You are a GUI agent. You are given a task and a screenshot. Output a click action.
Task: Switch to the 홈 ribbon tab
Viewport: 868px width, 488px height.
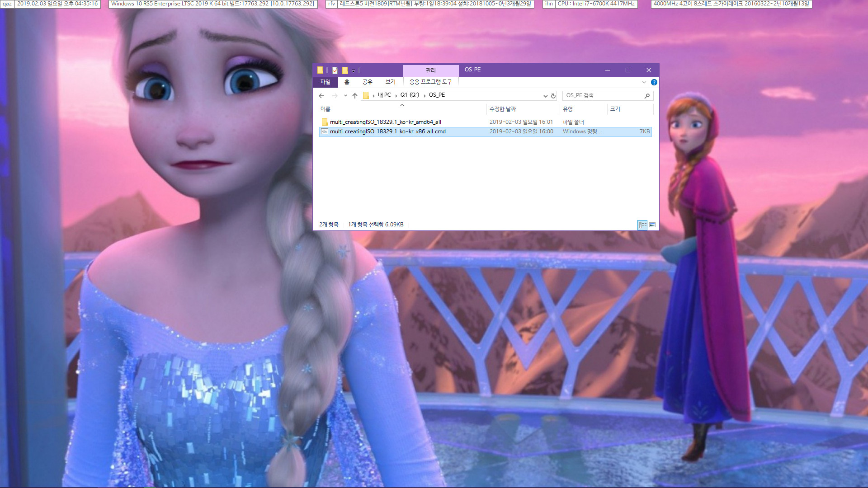[x=347, y=82]
